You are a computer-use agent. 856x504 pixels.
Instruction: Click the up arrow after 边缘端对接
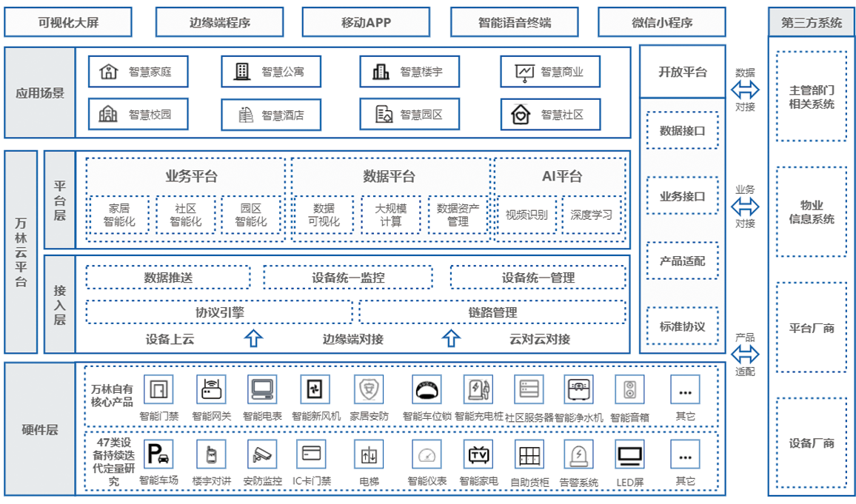(x=451, y=338)
